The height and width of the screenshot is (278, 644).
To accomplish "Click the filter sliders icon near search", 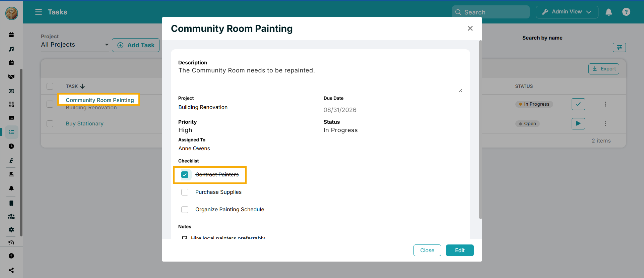I will [x=619, y=47].
